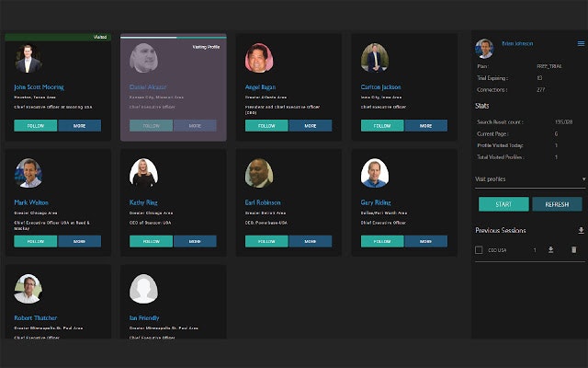The height and width of the screenshot is (368, 588).
Task: Click Ian Friendly's placeholder avatar
Action: tap(143, 289)
